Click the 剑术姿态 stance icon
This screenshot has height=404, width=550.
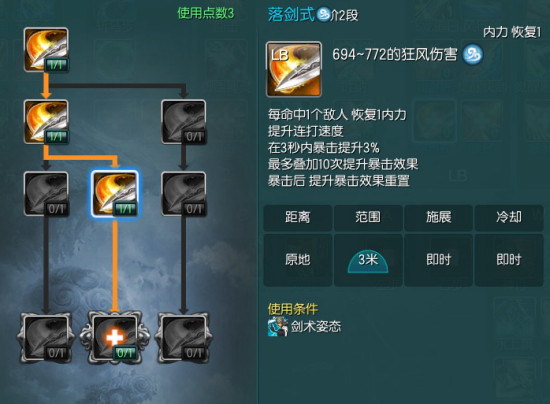278,327
